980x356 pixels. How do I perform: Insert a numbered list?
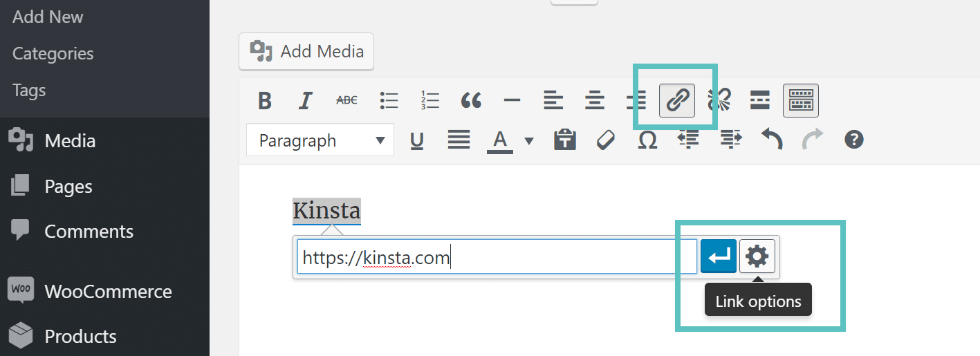pos(429,101)
